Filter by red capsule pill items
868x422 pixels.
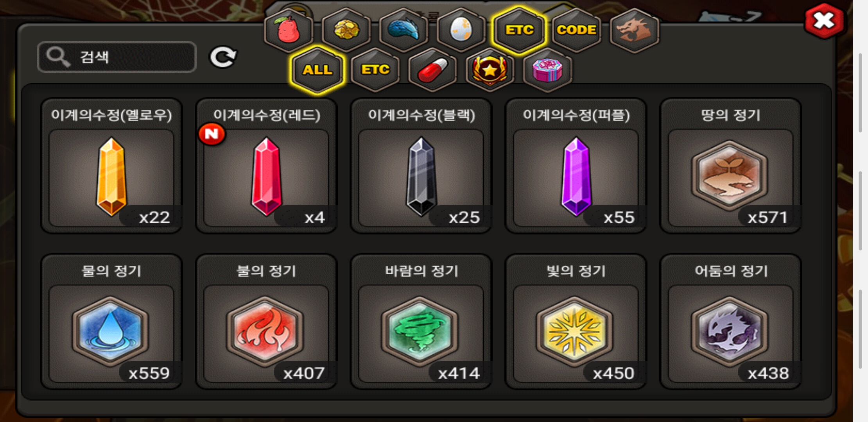[432, 70]
